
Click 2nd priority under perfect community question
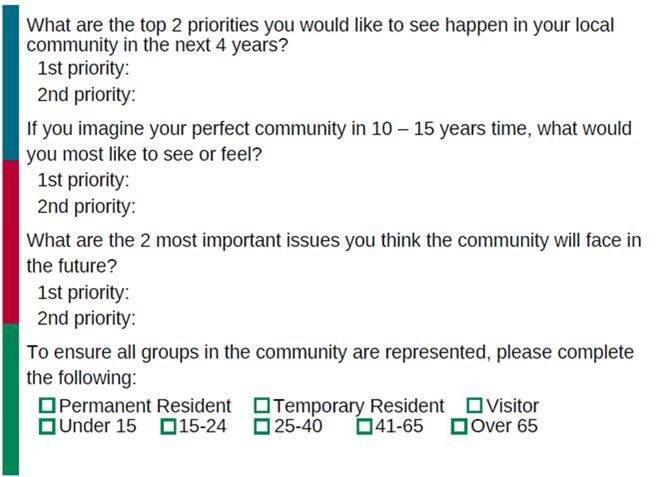pyautogui.click(x=86, y=207)
